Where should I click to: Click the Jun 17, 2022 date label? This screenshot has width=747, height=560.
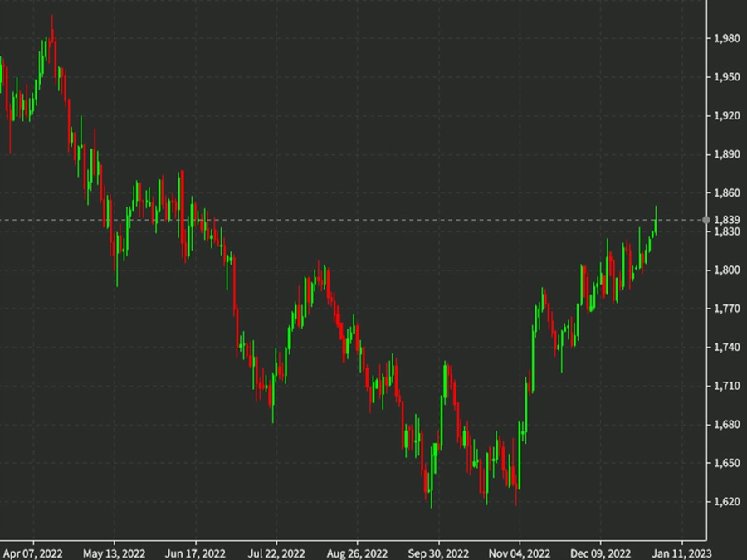198,552
